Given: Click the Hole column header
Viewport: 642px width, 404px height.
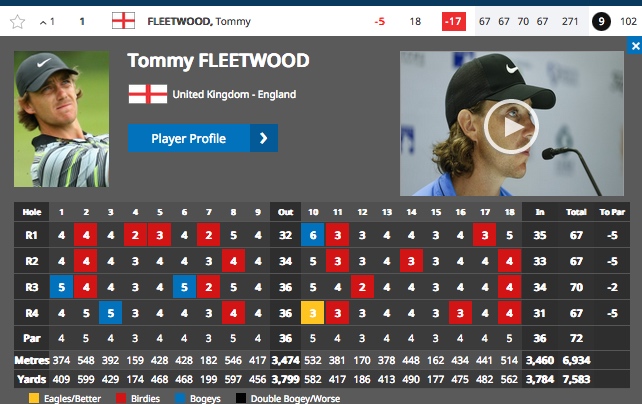Looking at the screenshot, I should (x=30, y=211).
